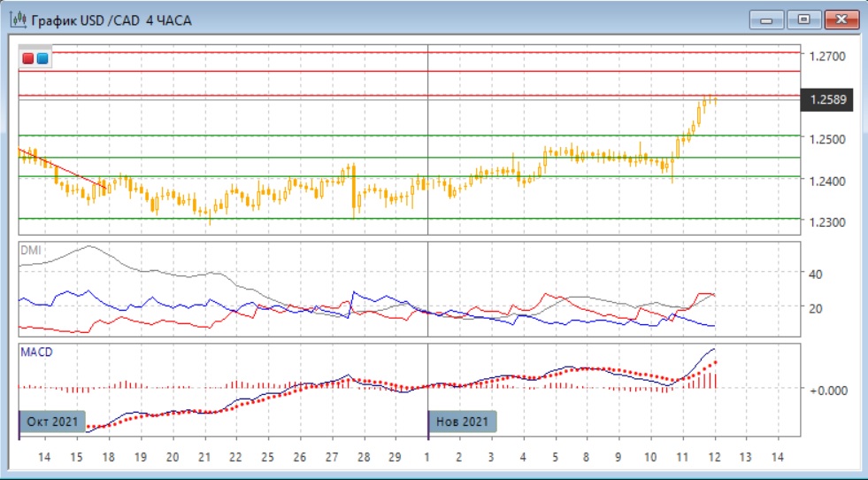This screenshot has width=868, height=480.
Task: Close the USD/CAD chart window
Action: click(x=841, y=19)
